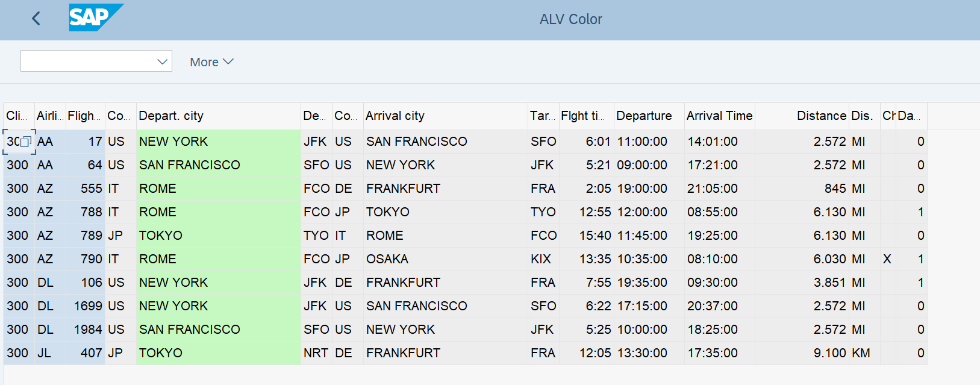
Task: Click the Arrival Time column header
Action: point(719,116)
